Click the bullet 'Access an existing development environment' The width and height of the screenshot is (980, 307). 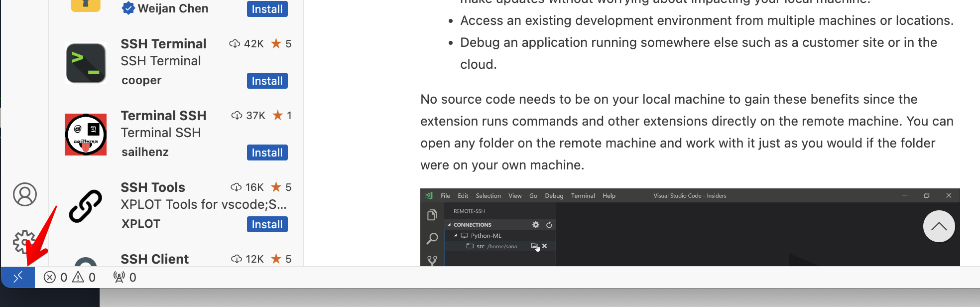707,20
